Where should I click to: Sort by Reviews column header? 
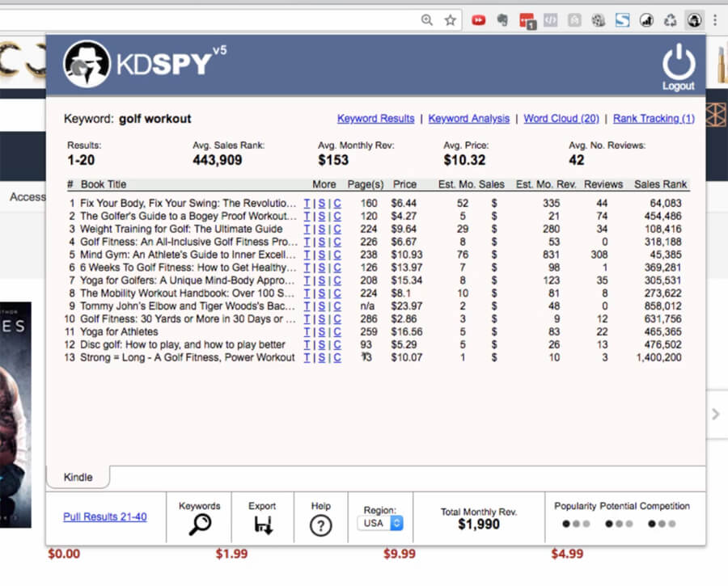point(603,184)
